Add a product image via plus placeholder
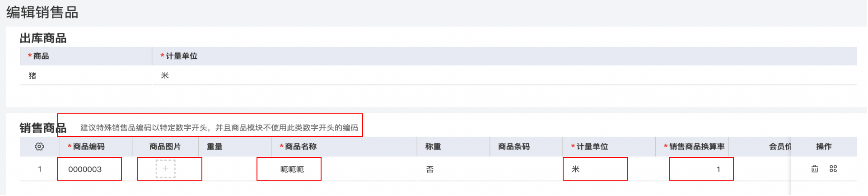The height and width of the screenshot is (196, 868). pyautogui.click(x=165, y=169)
